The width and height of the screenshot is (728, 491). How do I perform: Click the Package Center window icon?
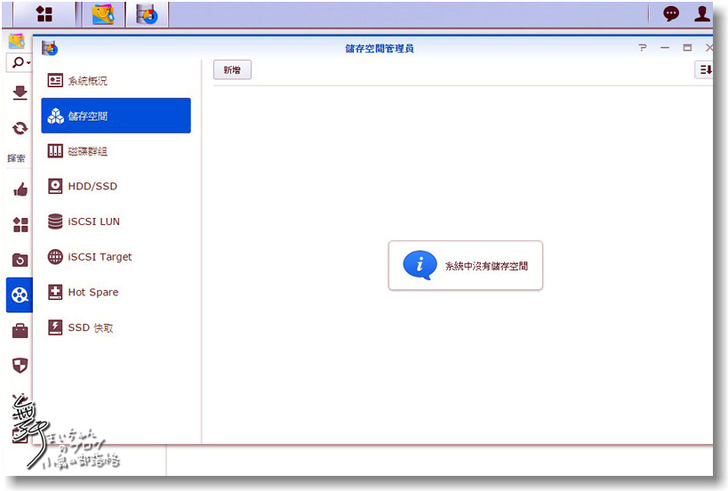point(17,41)
